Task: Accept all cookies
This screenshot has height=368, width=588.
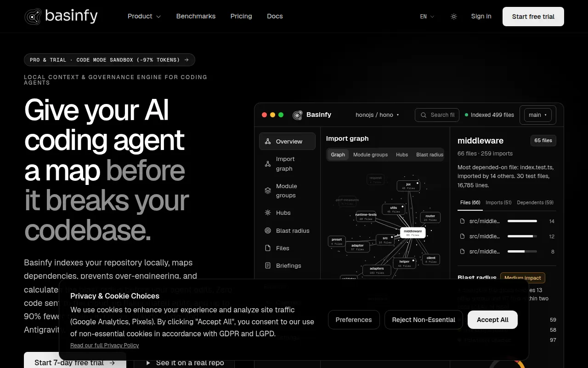Action: [492, 320]
